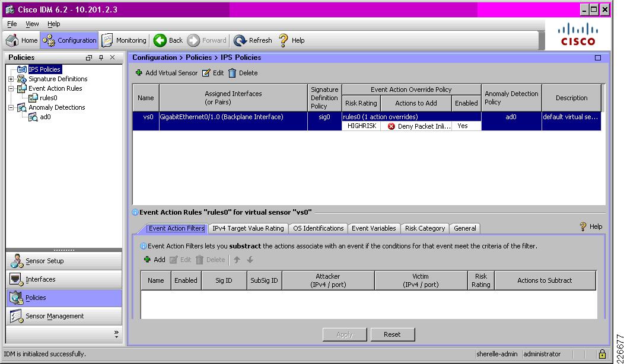Click the Description column header
Screen dimensions: 624x364
[x=571, y=98]
